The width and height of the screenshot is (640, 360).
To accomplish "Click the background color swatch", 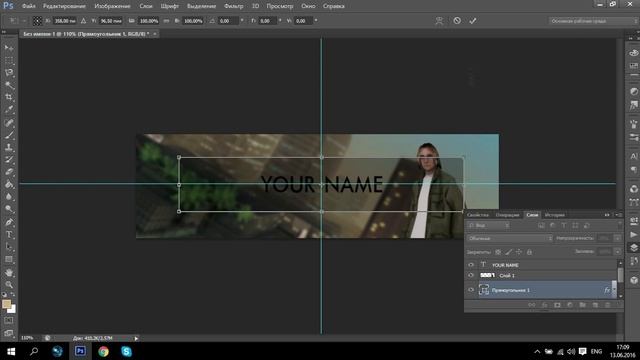I will pyautogui.click(x=13, y=310).
